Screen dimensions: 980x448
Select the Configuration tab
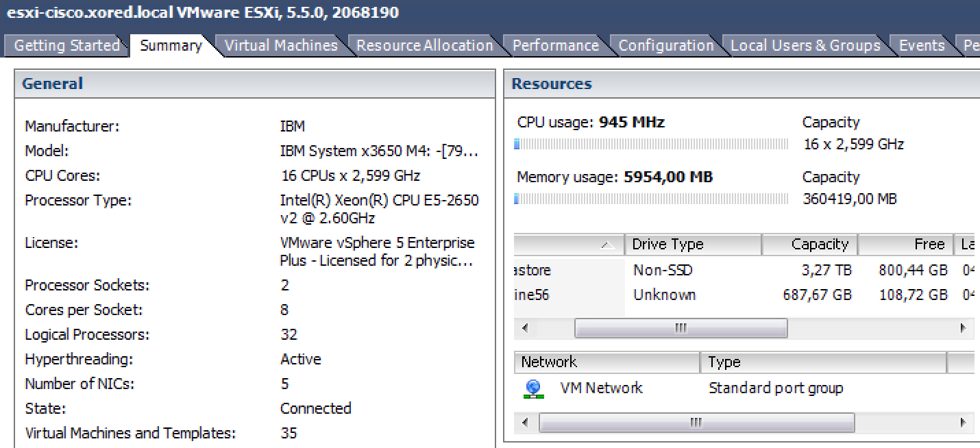coord(665,46)
